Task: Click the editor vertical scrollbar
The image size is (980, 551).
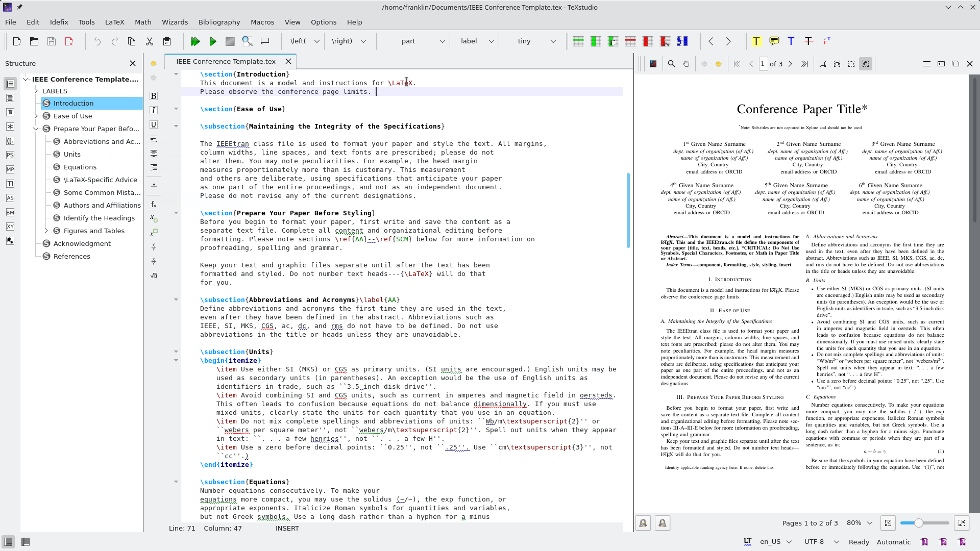Action: click(628, 210)
